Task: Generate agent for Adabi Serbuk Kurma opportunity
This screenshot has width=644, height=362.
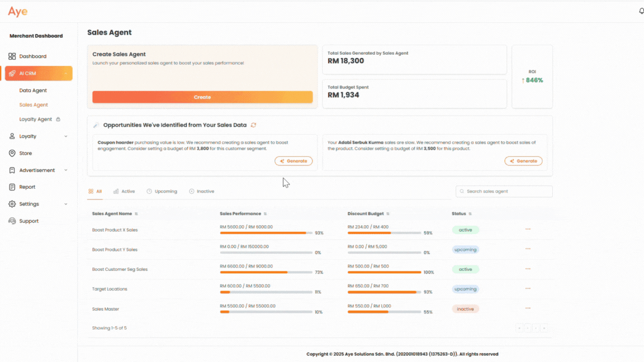Action: [523, 161]
